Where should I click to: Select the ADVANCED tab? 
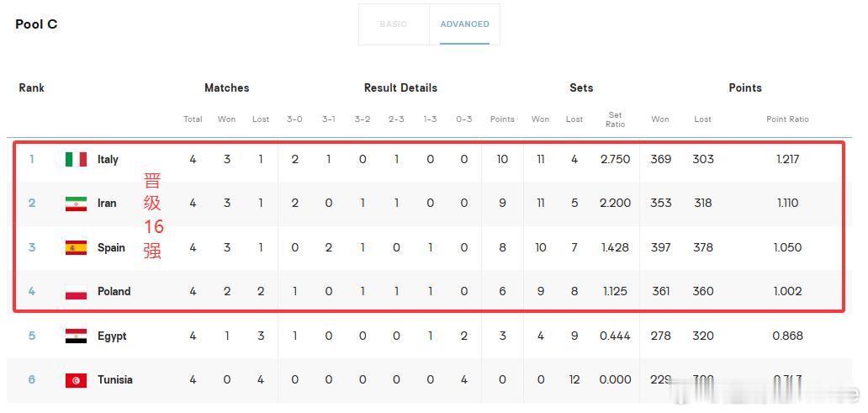464,24
